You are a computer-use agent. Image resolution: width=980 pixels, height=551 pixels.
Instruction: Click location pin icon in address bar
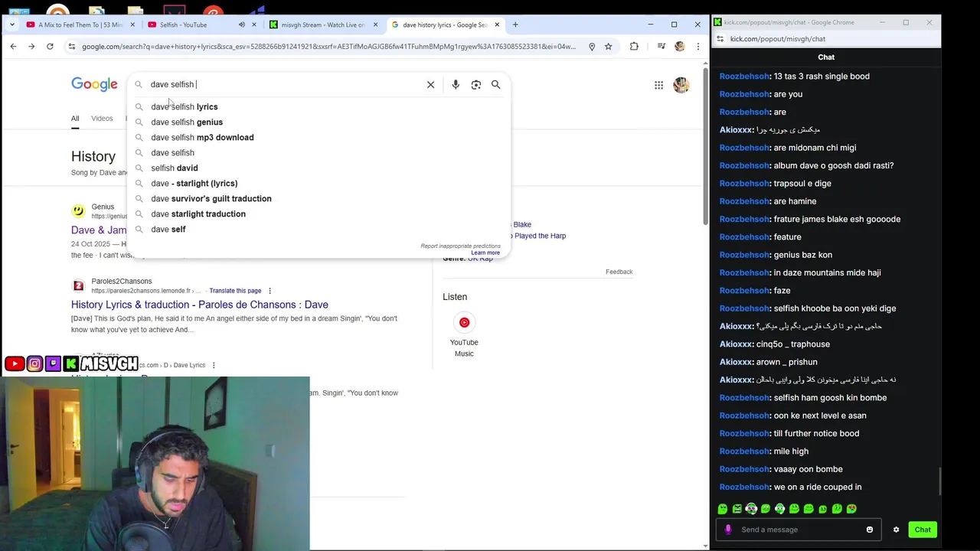pos(592,47)
